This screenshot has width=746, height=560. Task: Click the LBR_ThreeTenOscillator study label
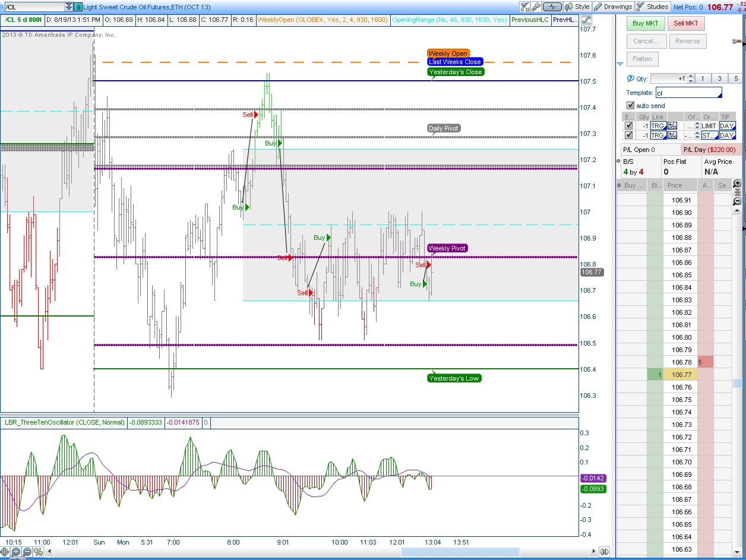[x=65, y=422]
